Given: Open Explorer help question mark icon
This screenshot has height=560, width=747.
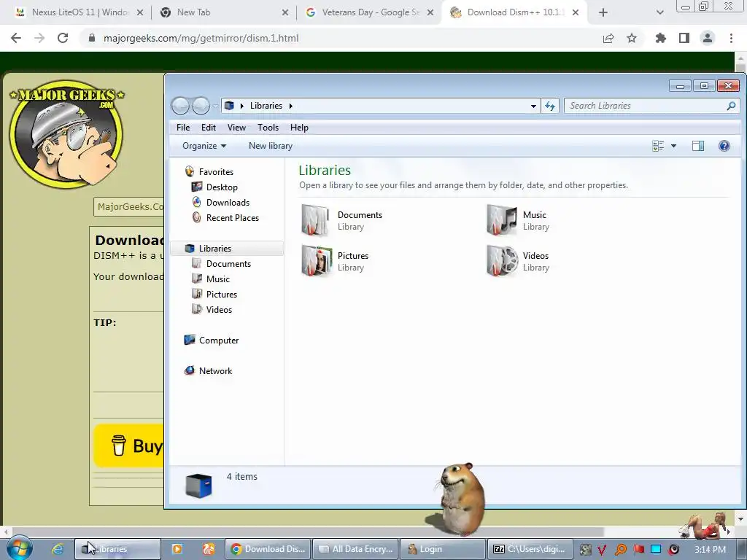Looking at the screenshot, I should pos(724,146).
